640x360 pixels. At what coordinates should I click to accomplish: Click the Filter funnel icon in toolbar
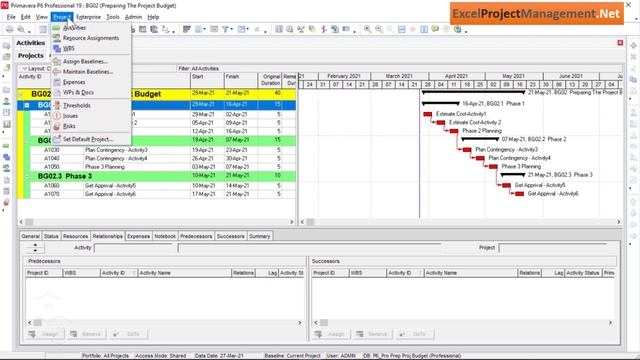tap(225, 29)
